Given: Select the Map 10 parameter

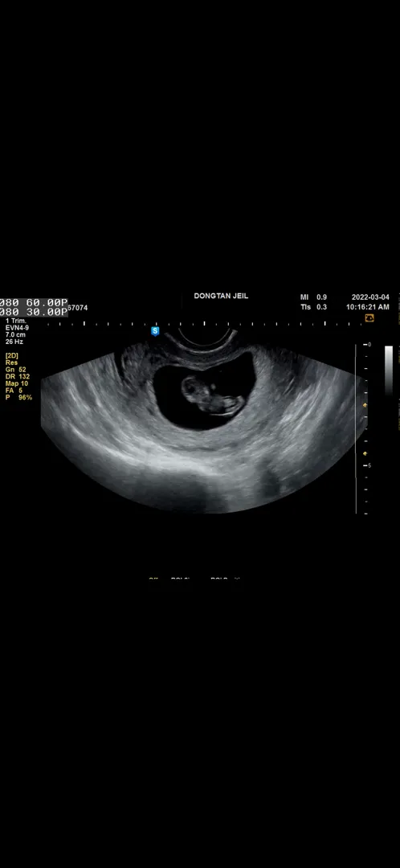Looking at the screenshot, I should (17, 383).
